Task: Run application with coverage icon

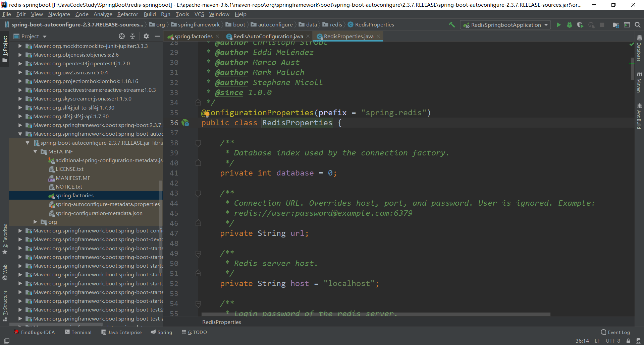Action: [x=580, y=25]
